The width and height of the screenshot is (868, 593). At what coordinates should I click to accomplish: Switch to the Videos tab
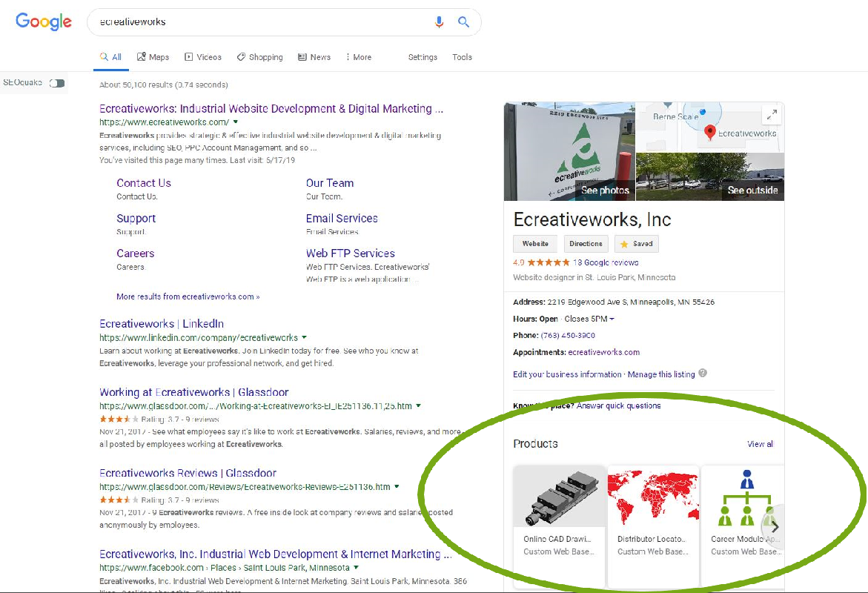click(x=202, y=57)
